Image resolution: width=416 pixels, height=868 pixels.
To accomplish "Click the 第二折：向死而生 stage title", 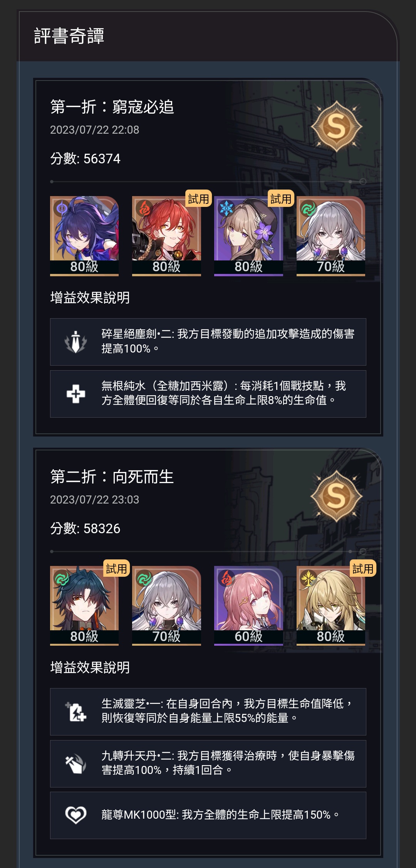I will coord(112,477).
